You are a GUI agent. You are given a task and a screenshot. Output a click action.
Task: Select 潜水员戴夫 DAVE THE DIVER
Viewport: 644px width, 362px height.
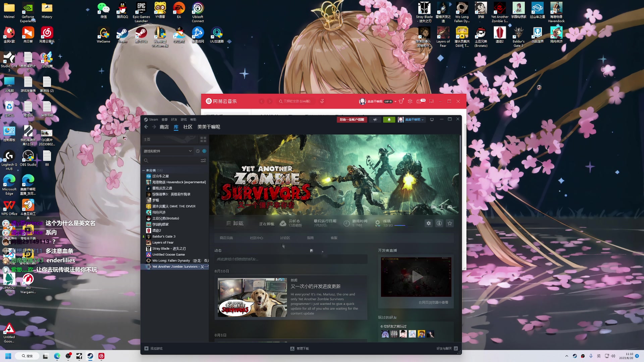click(x=174, y=206)
